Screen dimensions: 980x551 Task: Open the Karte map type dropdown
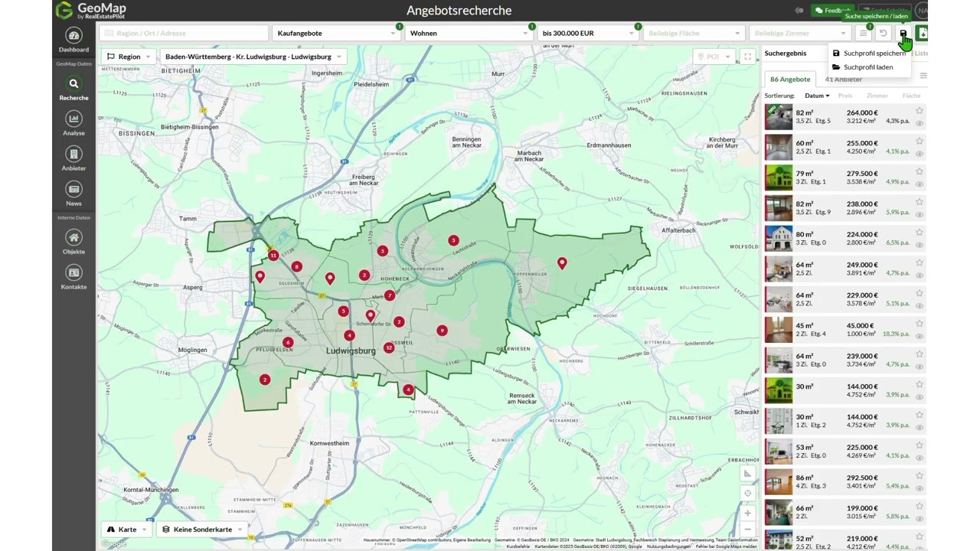[126, 530]
